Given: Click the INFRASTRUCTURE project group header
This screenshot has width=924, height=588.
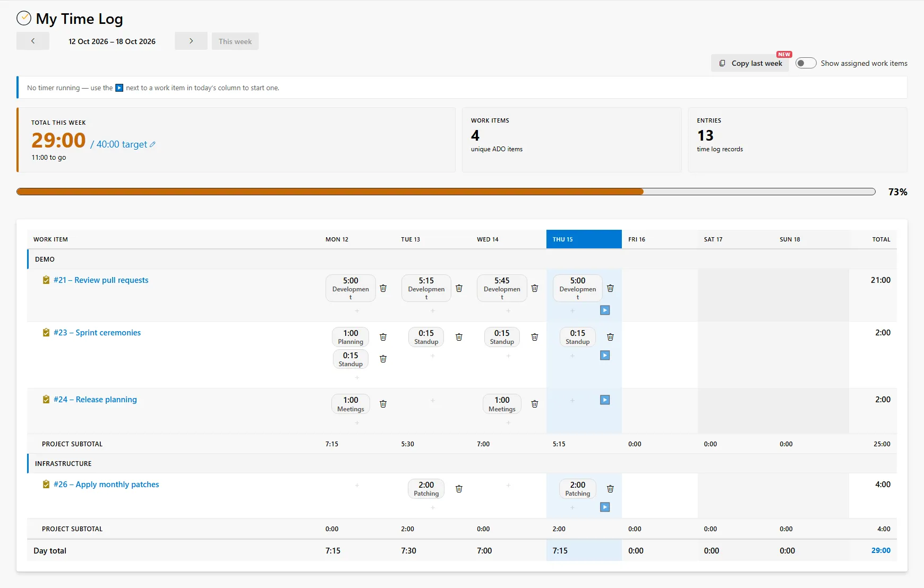Looking at the screenshot, I should pos(462,464).
